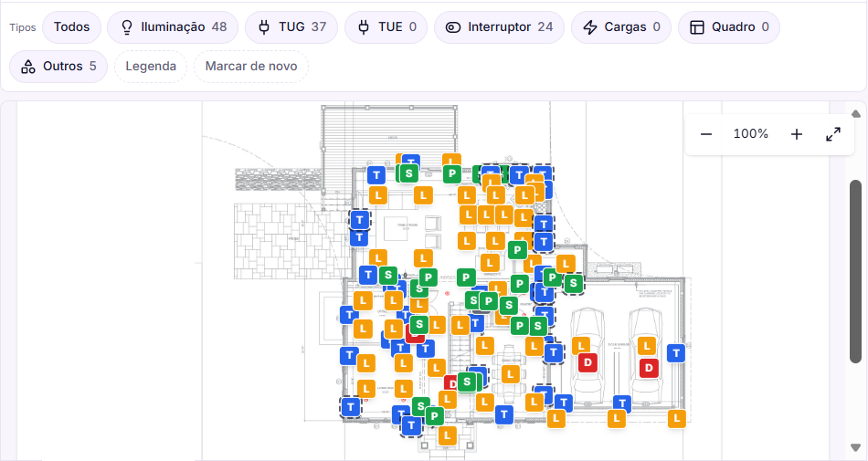This screenshot has height=461, width=868.
Task: Select the Todos filter chip
Action: 72,27
